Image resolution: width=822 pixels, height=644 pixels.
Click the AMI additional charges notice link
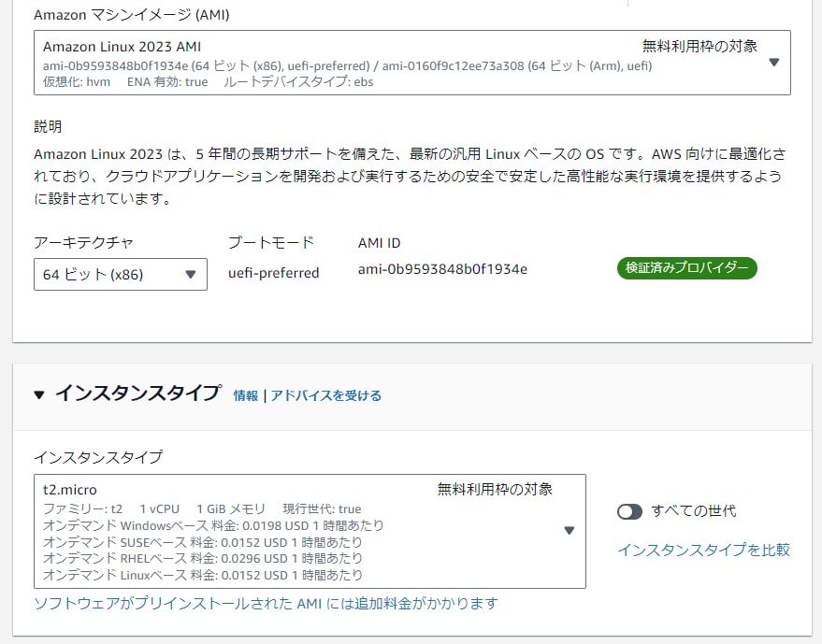coord(266,604)
